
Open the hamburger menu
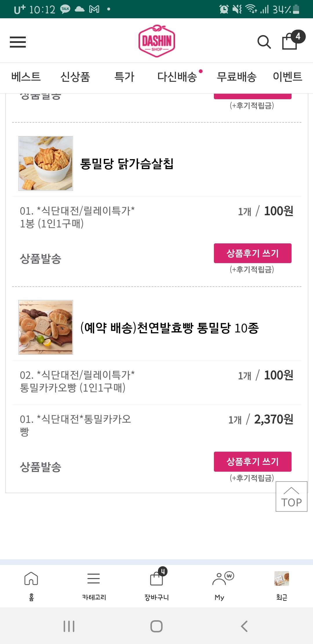(x=18, y=42)
